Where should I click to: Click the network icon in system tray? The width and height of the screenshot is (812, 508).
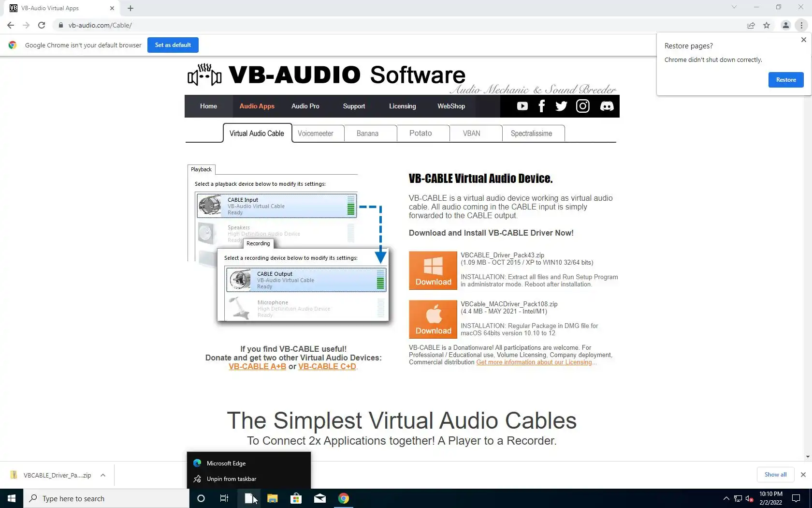pos(738,498)
